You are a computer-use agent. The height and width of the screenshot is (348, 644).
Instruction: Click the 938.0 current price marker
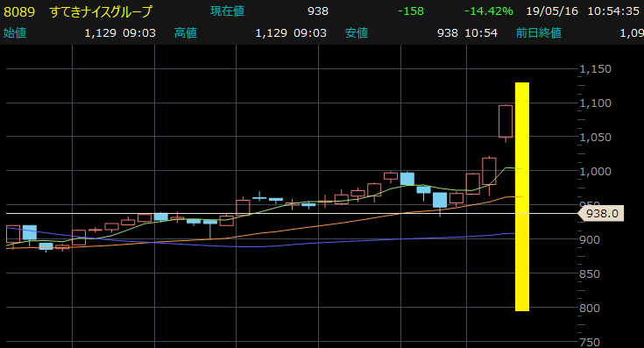[600, 214]
